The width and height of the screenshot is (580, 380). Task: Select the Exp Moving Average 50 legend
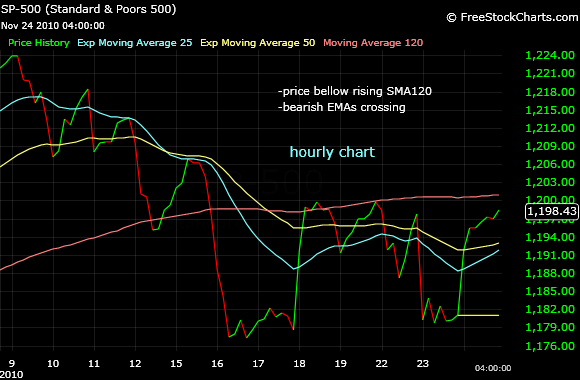point(258,43)
